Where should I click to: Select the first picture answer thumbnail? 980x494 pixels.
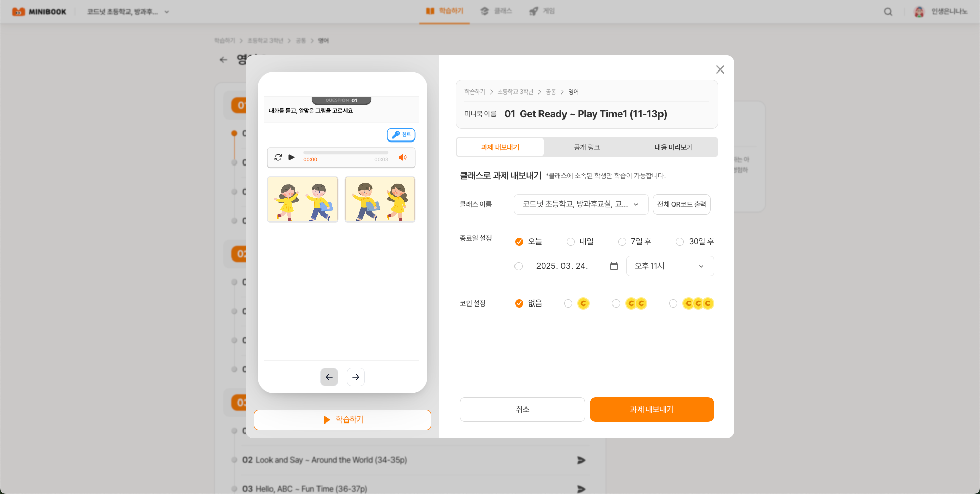[302, 199]
